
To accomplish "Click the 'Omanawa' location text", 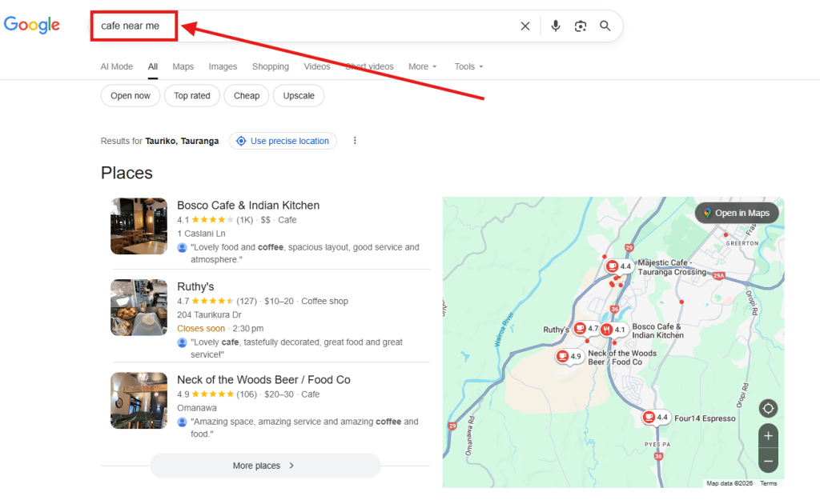I will click(197, 408).
